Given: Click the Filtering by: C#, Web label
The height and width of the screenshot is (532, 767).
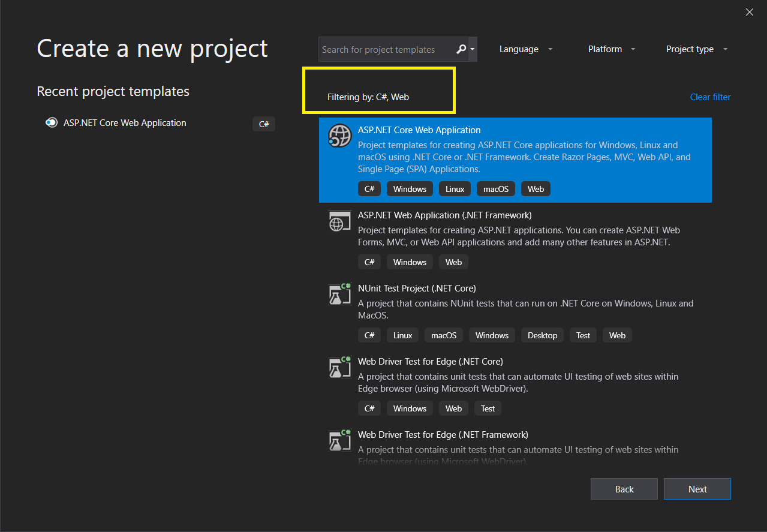Looking at the screenshot, I should click(x=368, y=97).
